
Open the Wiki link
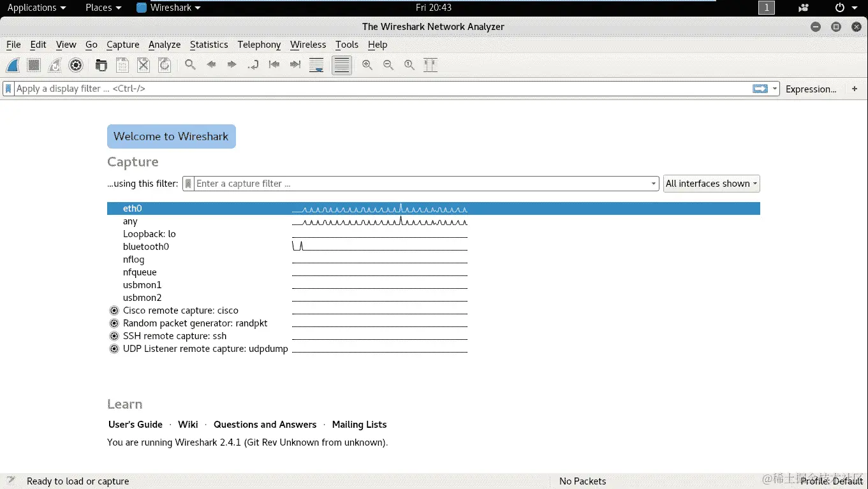pyautogui.click(x=188, y=425)
